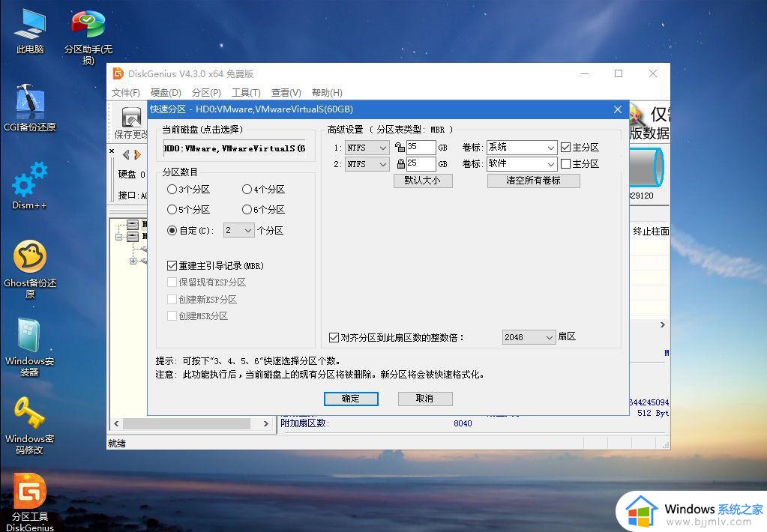Open the 文件(F) menu
Viewport: 767px width, 532px height.
(x=126, y=93)
